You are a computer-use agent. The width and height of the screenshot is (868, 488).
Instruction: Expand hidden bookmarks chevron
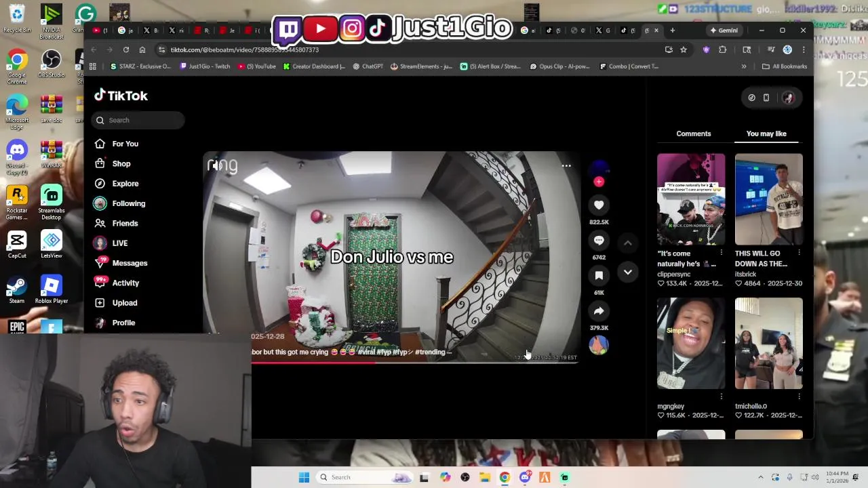pos(744,66)
